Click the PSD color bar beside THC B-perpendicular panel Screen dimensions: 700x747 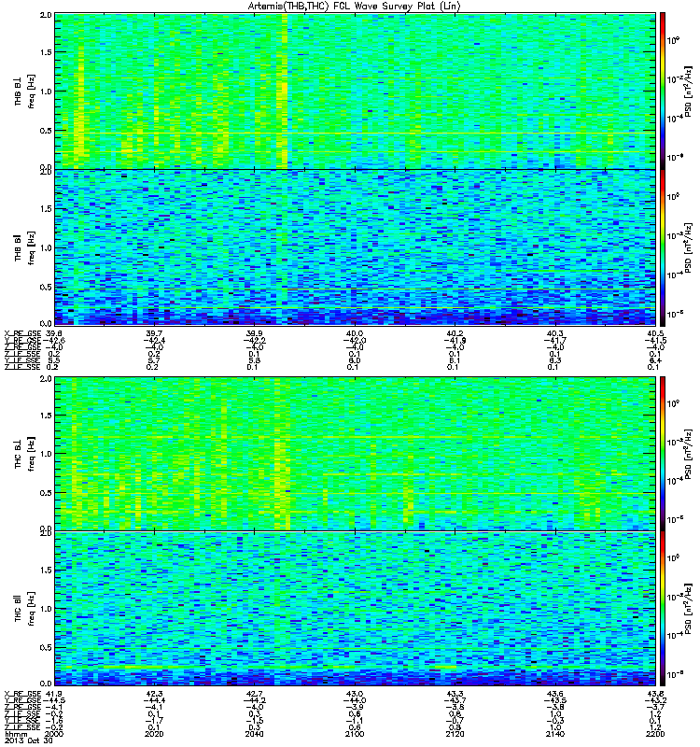[x=663, y=454]
